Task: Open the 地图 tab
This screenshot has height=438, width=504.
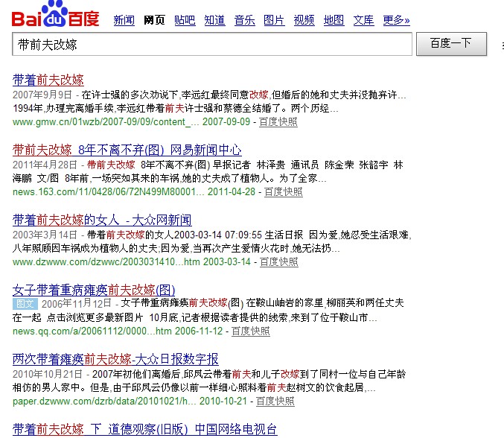Action: tap(334, 20)
